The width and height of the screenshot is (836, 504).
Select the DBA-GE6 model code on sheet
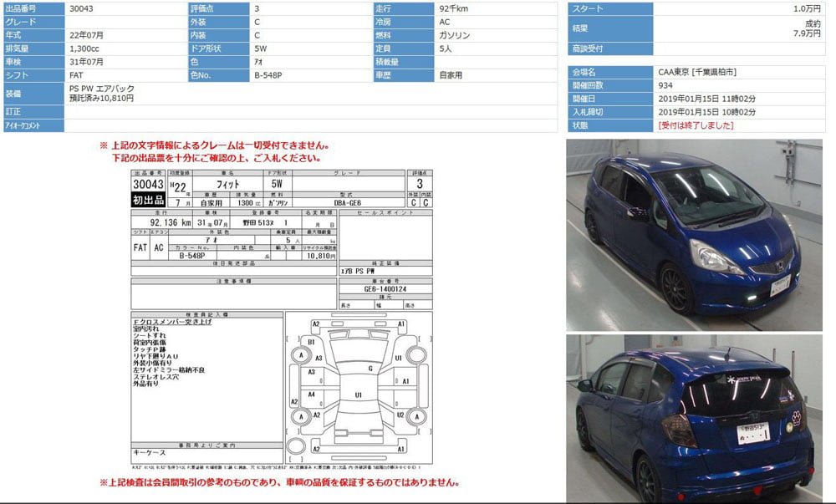[x=348, y=203]
